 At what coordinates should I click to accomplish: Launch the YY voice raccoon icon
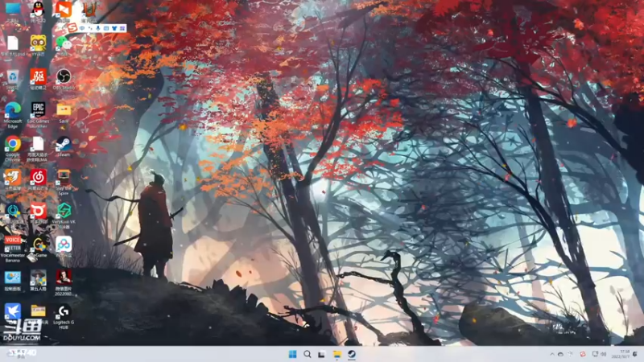coord(38,45)
